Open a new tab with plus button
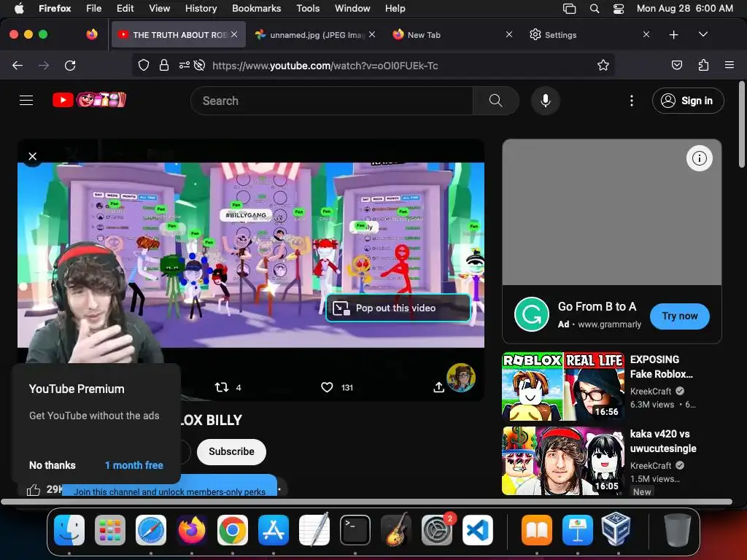 point(673,35)
